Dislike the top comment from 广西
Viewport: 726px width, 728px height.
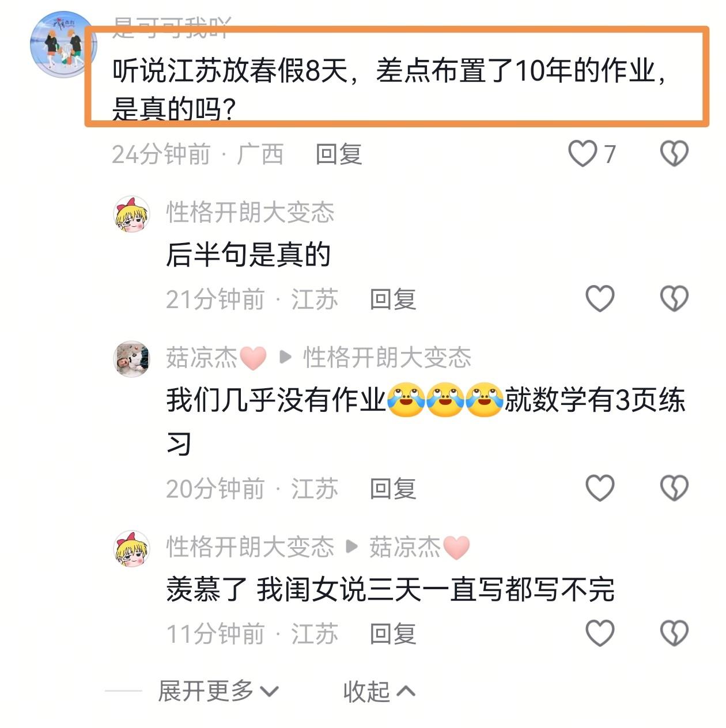tap(674, 154)
